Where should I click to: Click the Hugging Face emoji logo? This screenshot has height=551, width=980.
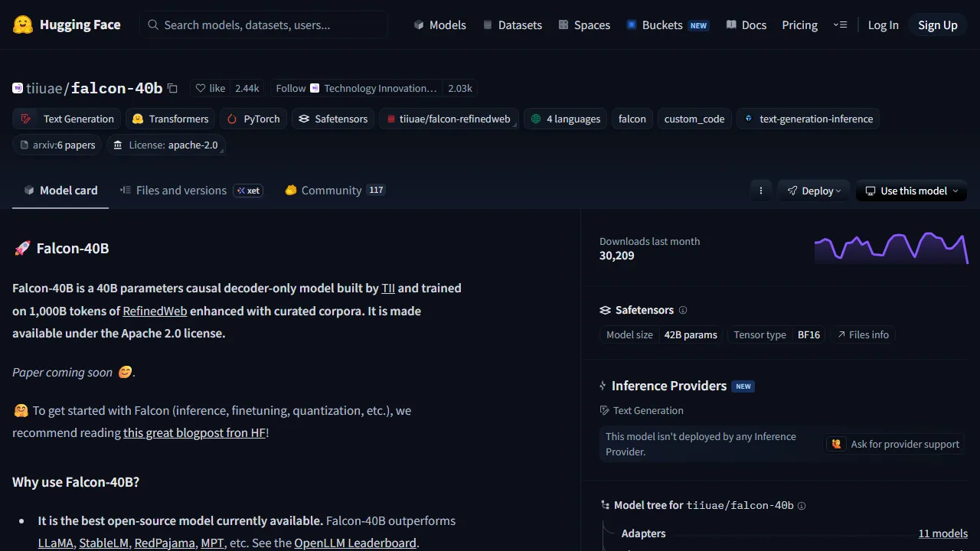23,24
